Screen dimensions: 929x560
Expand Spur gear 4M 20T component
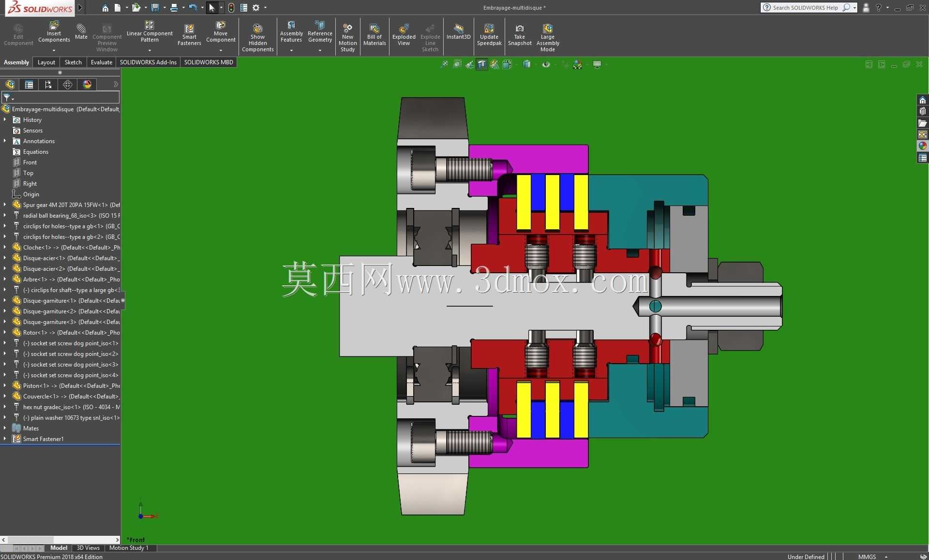pyautogui.click(x=5, y=205)
